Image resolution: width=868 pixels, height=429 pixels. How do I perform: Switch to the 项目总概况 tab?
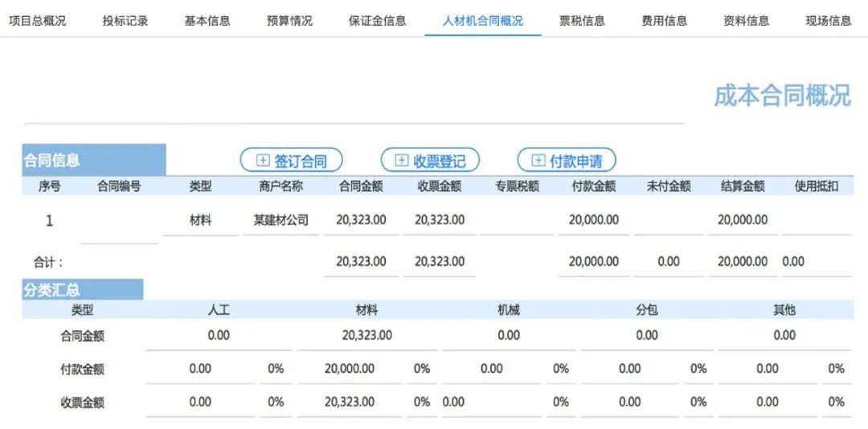pos(38,21)
